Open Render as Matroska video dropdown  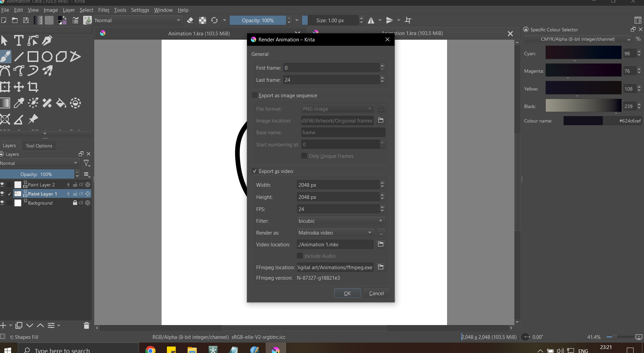pyautogui.click(x=336, y=233)
